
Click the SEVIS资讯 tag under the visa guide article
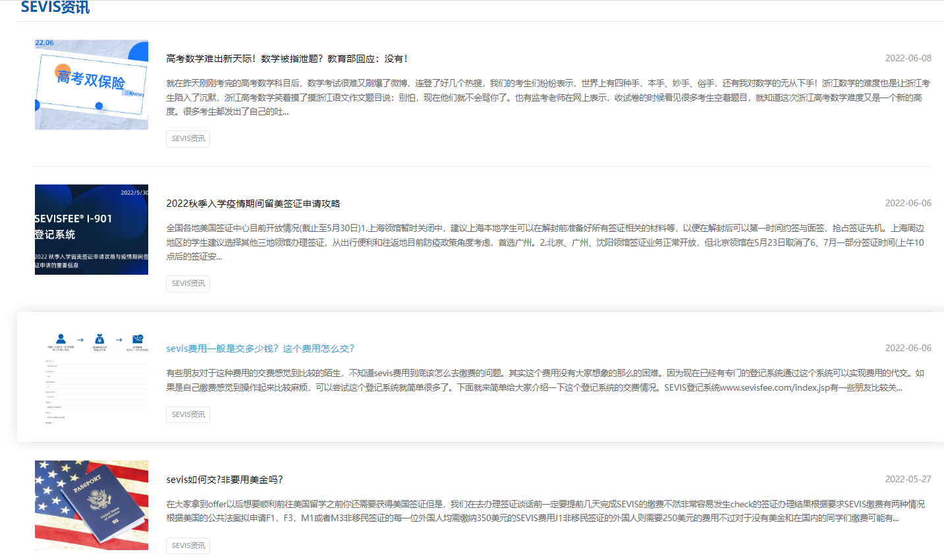pos(188,283)
